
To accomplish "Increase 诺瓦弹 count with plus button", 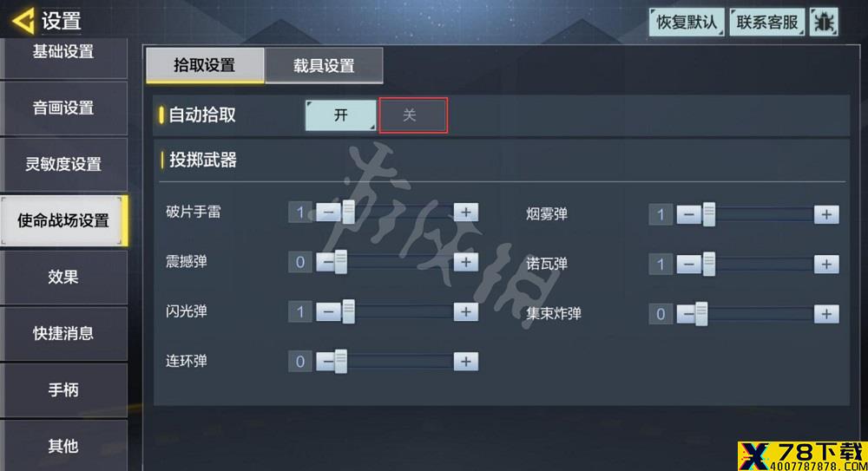I will [x=826, y=265].
